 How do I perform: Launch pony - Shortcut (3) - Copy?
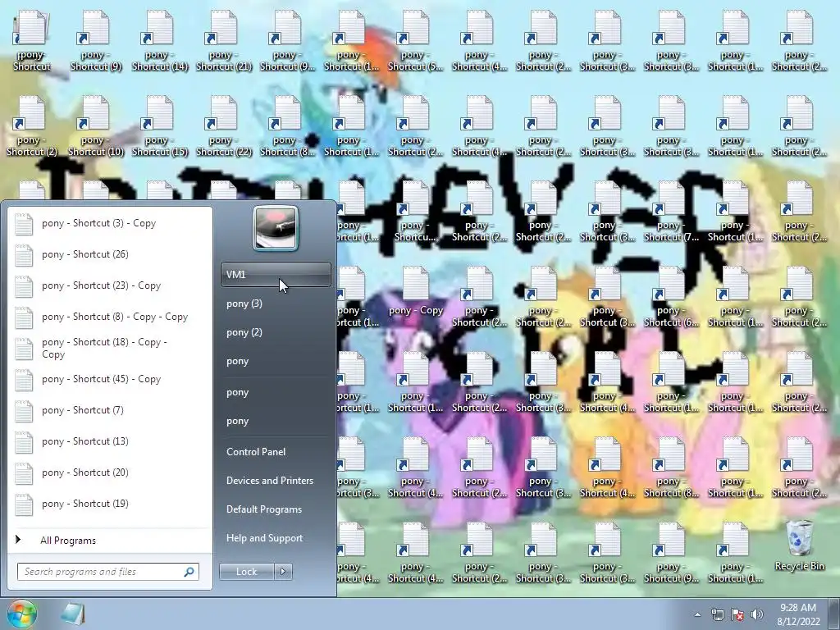110,223
